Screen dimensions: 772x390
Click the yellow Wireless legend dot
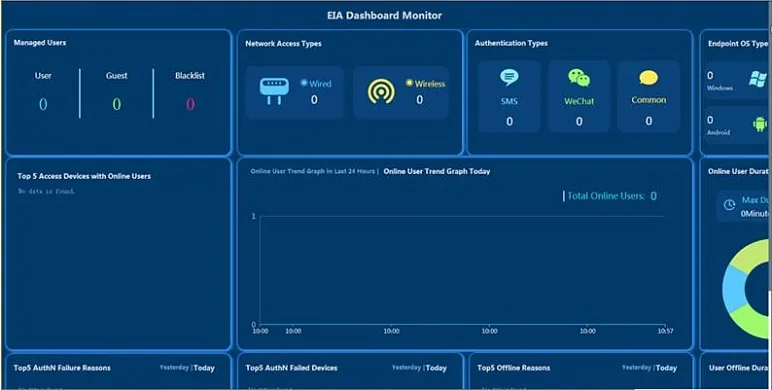pyautogui.click(x=409, y=83)
